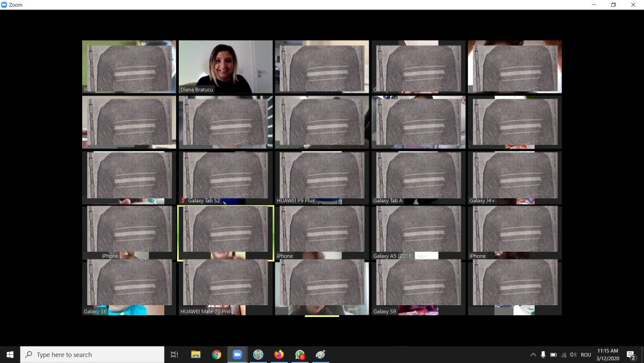Open the WhatsApp taskbar icon with badge
This screenshot has width=644, height=363.
pos(300,355)
